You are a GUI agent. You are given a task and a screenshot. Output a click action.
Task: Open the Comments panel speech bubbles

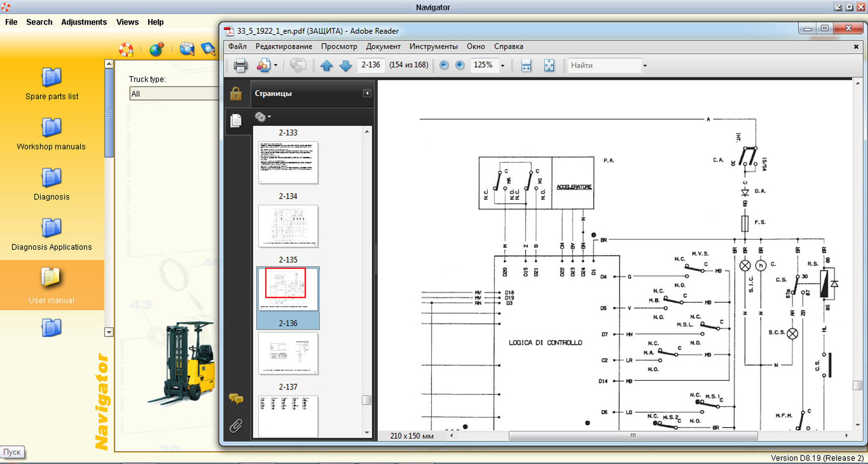tap(236, 399)
